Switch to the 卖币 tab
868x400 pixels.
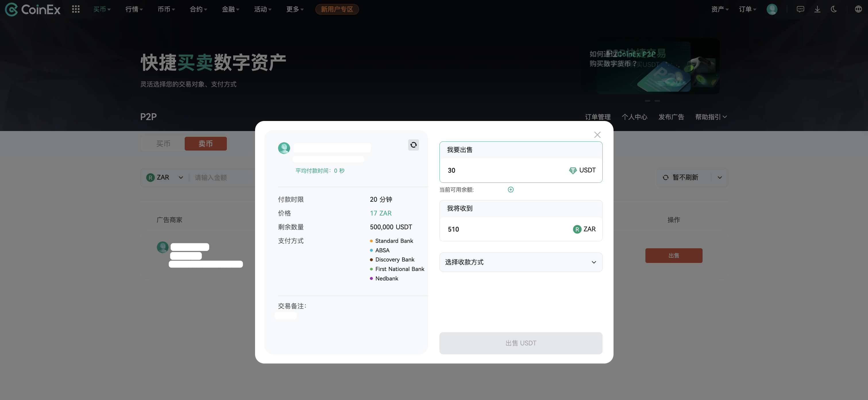coord(206,144)
